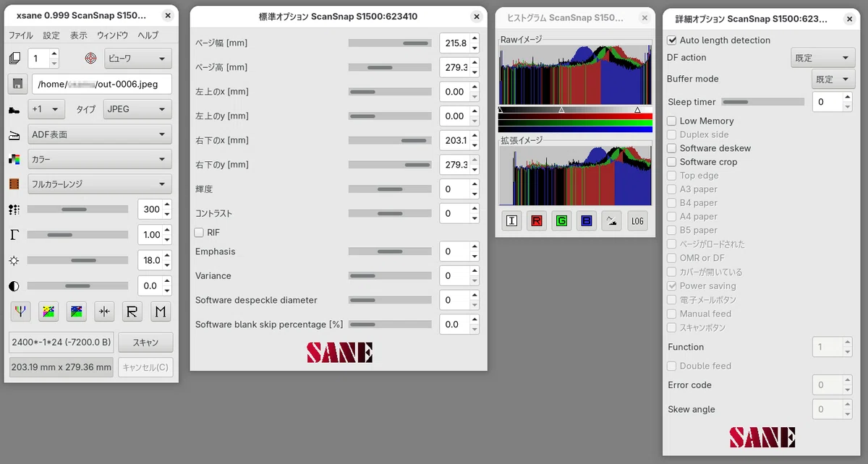Open the ヘルプ menu
The width and height of the screenshot is (868, 464).
[x=148, y=35]
